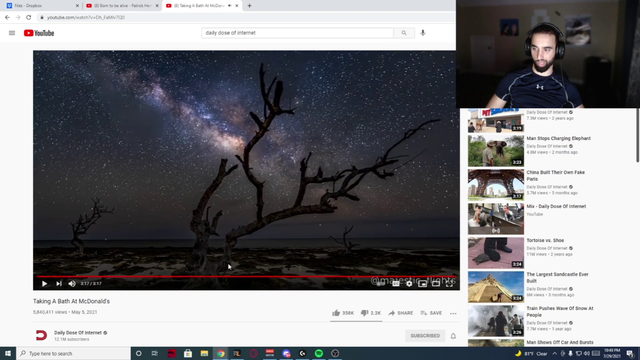Screen dimensions: 640x360
Task: Open File Explorer from the taskbar
Action: [204, 353]
